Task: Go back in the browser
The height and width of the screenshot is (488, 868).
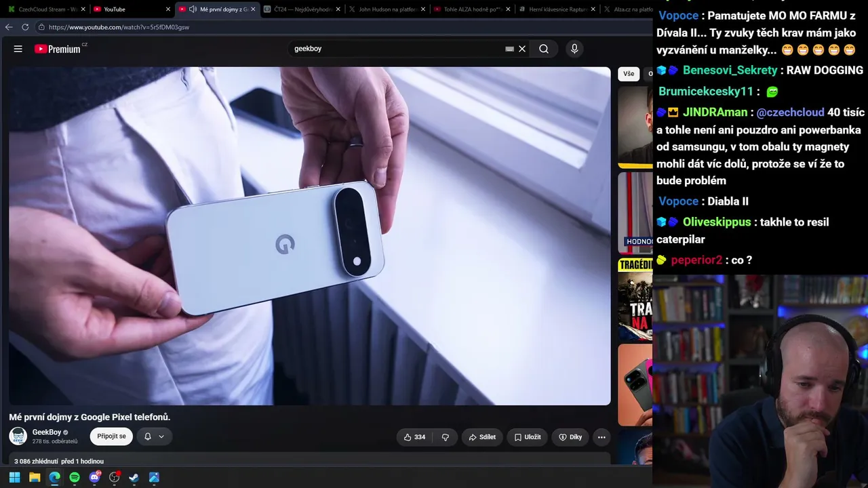Action: pyautogui.click(x=9, y=27)
